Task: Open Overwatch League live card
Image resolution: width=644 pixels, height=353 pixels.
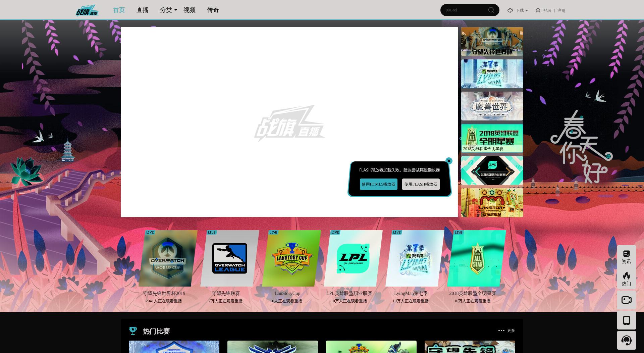Action: coord(230,258)
